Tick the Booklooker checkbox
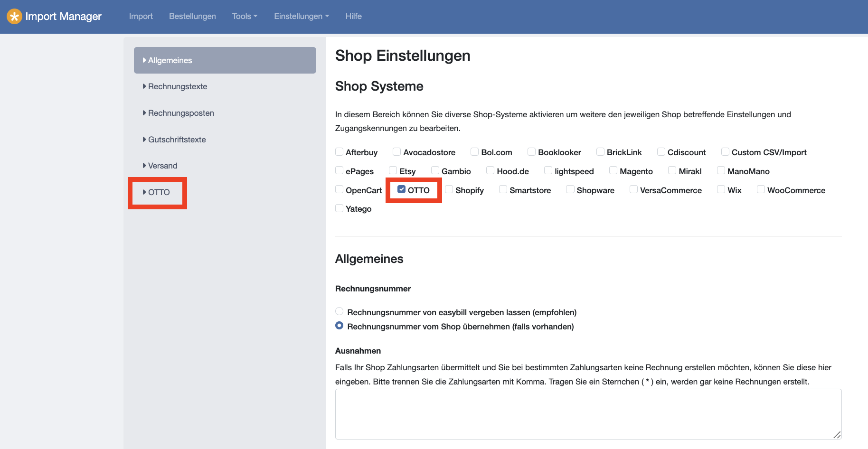 click(532, 152)
